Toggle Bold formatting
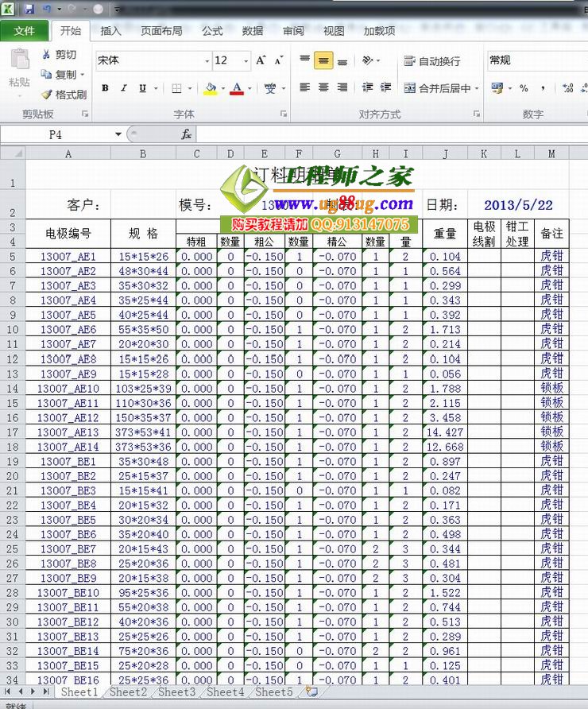 click(x=104, y=88)
